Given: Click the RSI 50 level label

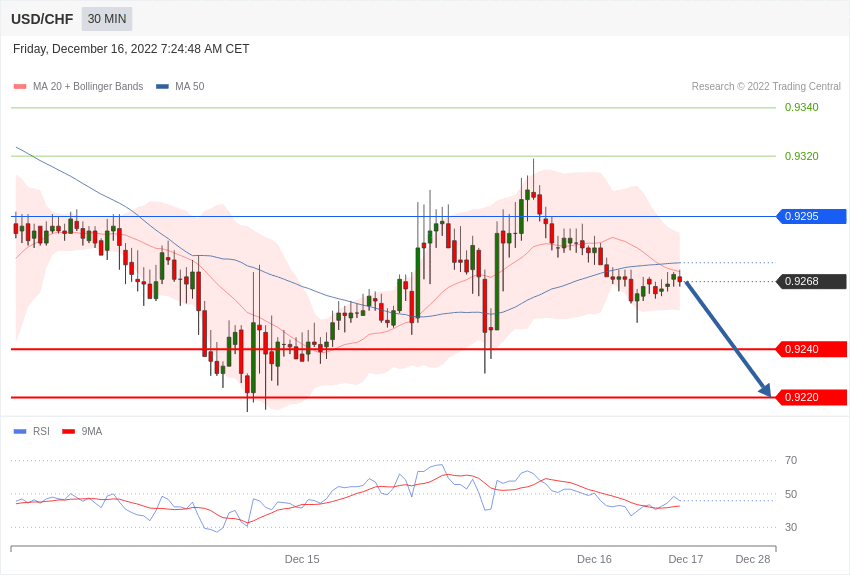Looking at the screenshot, I should pos(791,494).
